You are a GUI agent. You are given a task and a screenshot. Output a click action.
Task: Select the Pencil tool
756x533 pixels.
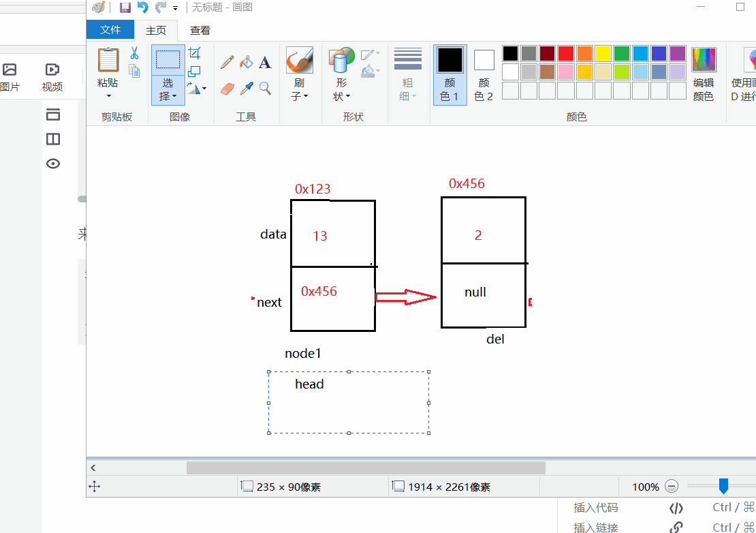[227, 61]
